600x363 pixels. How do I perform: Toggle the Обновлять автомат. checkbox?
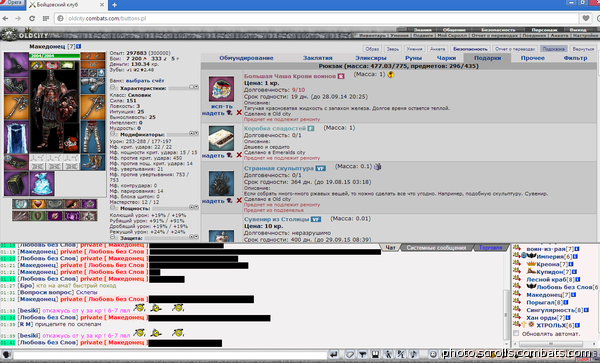coord(516,334)
